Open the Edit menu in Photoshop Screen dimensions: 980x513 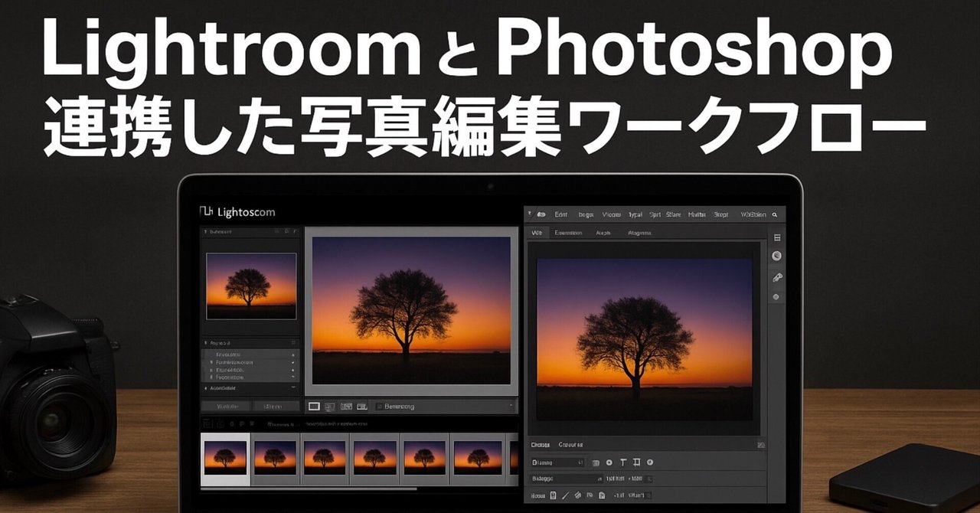pyautogui.click(x=560, y=214)
